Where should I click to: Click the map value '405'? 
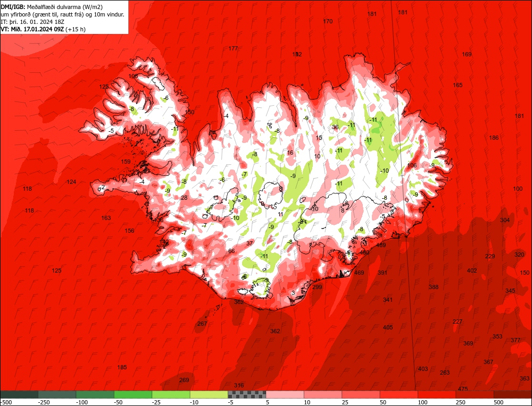(388, 327)
